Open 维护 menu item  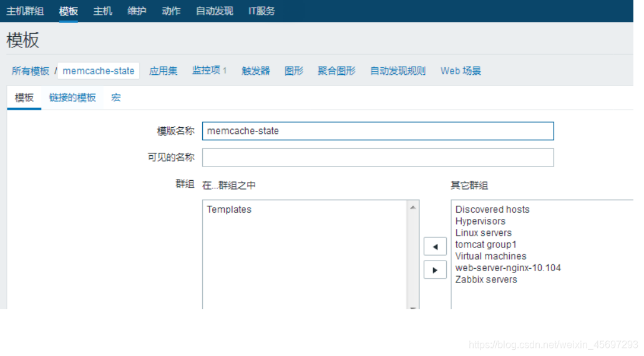[137, 11]
